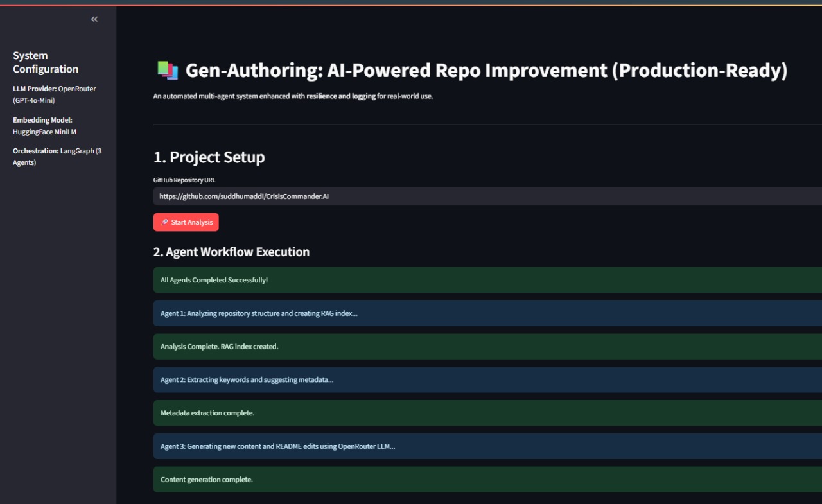822x504 pixels.
Task: Click the Gen-Authoring page title heading
Action: pos(485,71)
